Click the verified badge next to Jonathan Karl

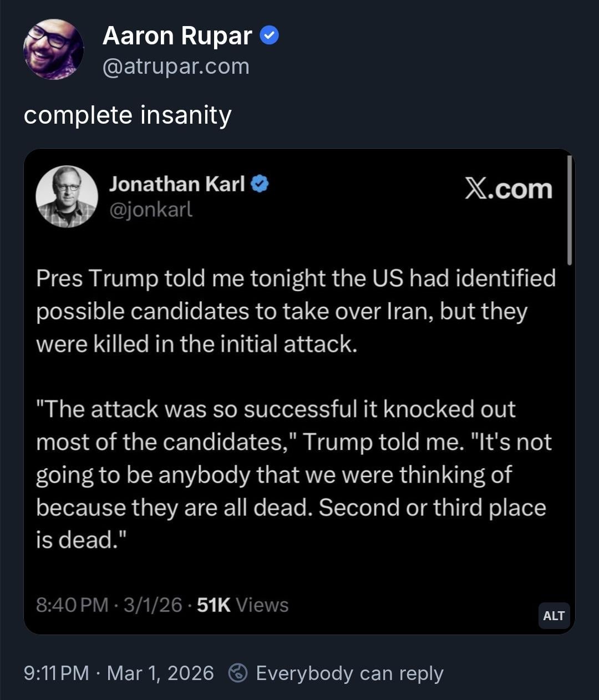pyautogui.click(x=260, y=184)
